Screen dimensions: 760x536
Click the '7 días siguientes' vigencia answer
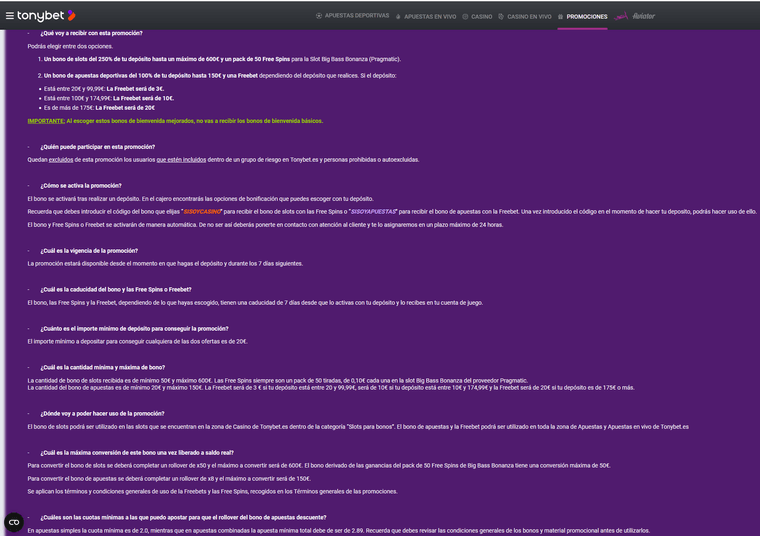165,264
